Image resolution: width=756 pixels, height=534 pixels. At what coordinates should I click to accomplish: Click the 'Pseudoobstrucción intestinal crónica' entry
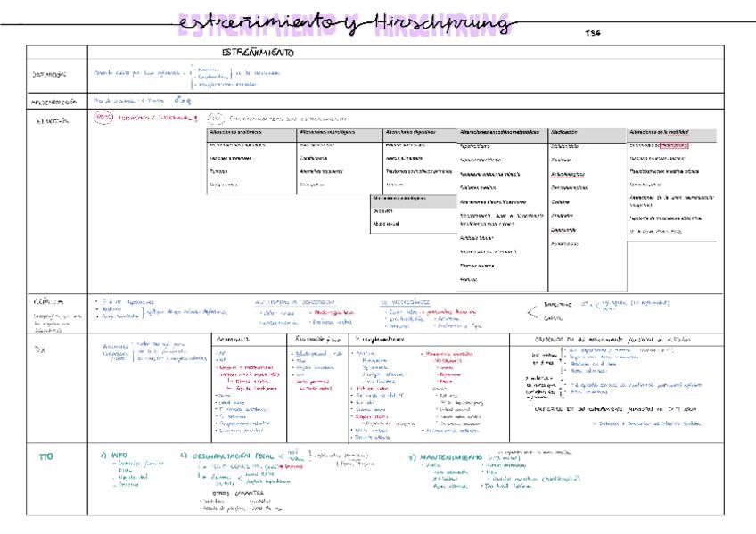click(664, 171)
